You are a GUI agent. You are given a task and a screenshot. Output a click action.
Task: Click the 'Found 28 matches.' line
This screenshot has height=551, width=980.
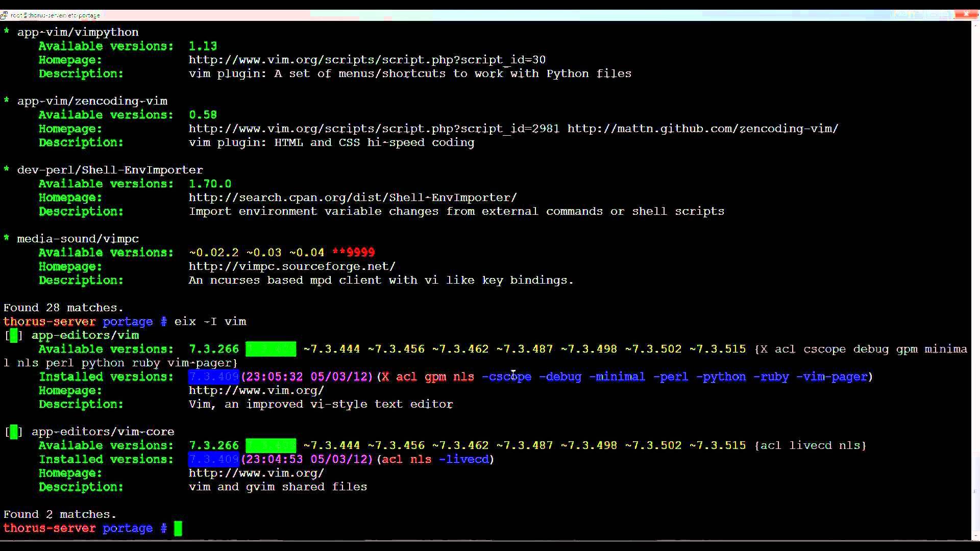coord(63,308)
